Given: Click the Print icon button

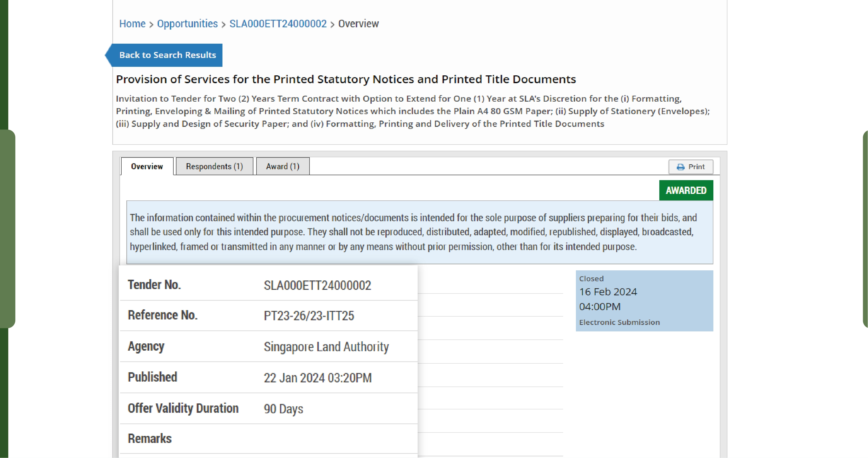Looking at the screenshot, I should tap(680, 166).
